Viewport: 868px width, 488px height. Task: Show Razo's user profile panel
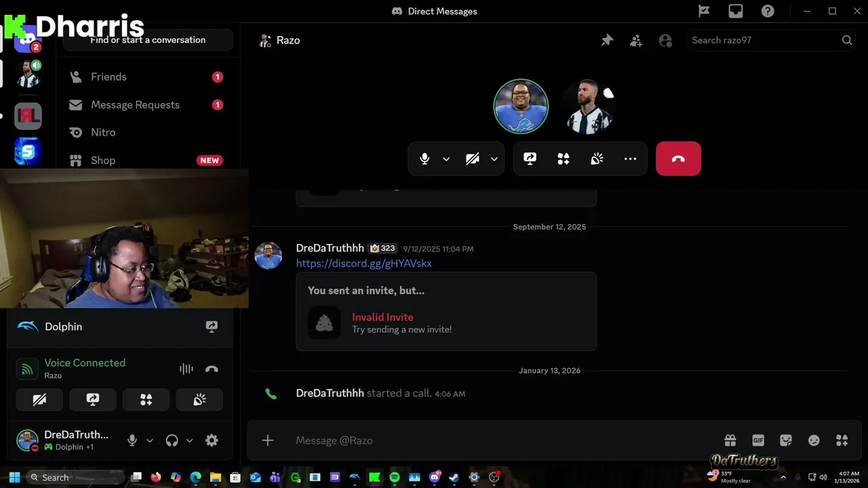[x=665, y=41]
